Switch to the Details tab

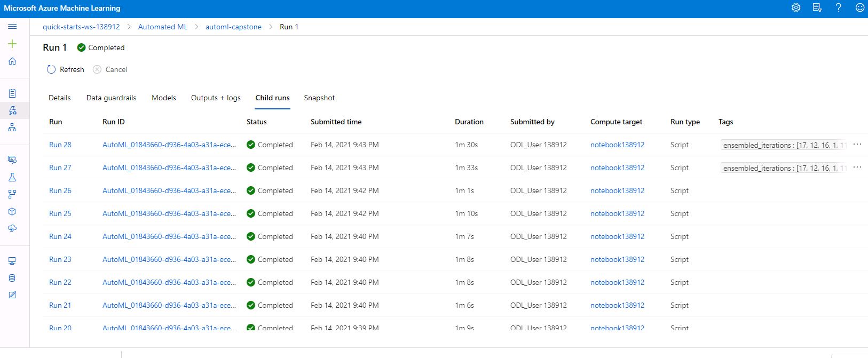(60, 98)
